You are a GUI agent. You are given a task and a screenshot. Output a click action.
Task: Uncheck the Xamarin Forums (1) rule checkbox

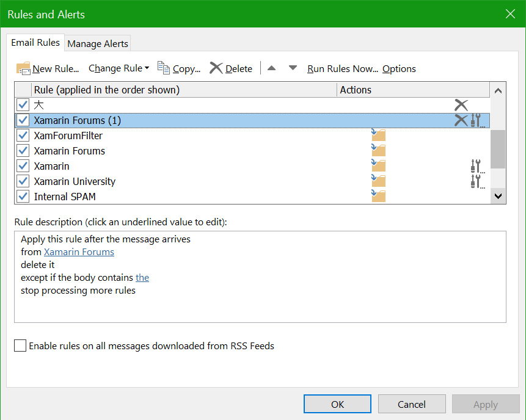click(x=23, y=120)
